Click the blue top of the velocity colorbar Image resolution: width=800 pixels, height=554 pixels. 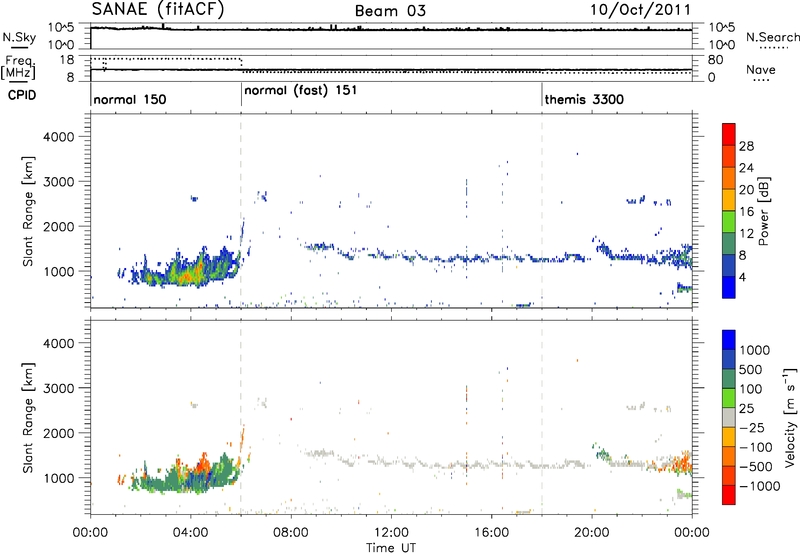(729, 339)
